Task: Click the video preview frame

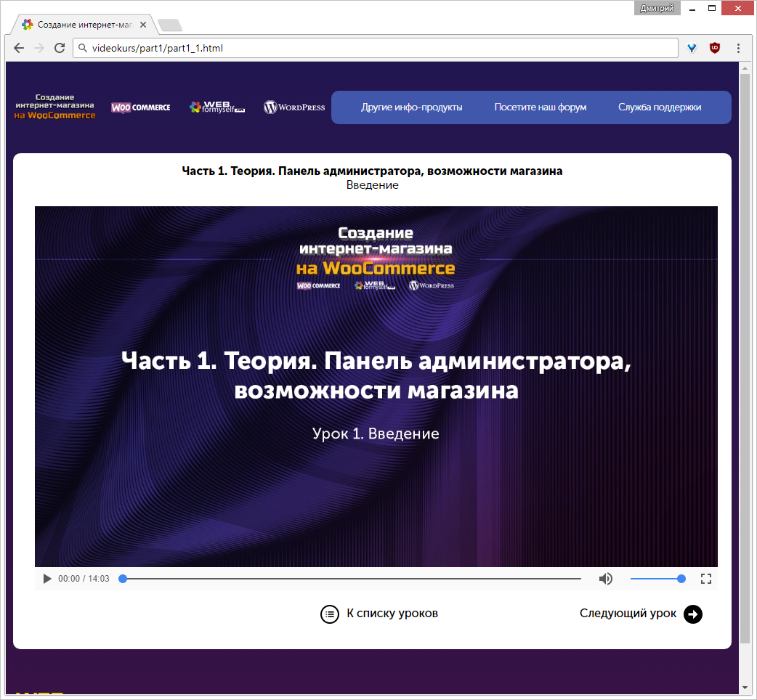Action: pos(376,386)
